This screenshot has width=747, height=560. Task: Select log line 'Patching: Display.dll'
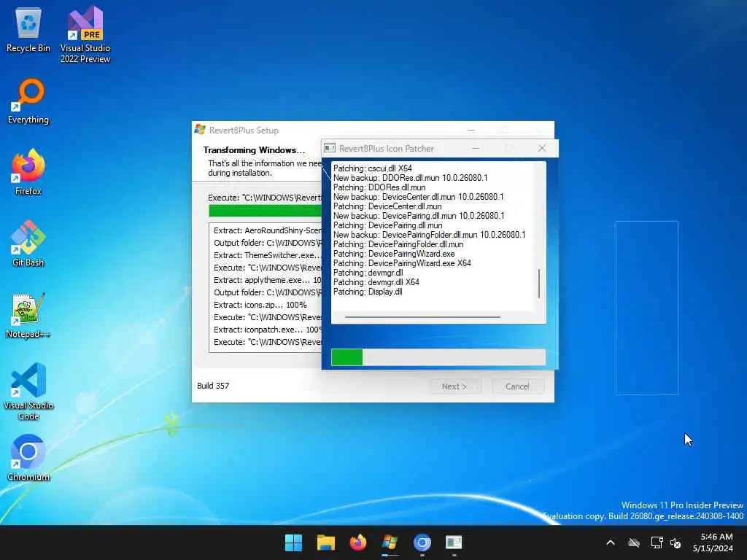pos(368,292)
